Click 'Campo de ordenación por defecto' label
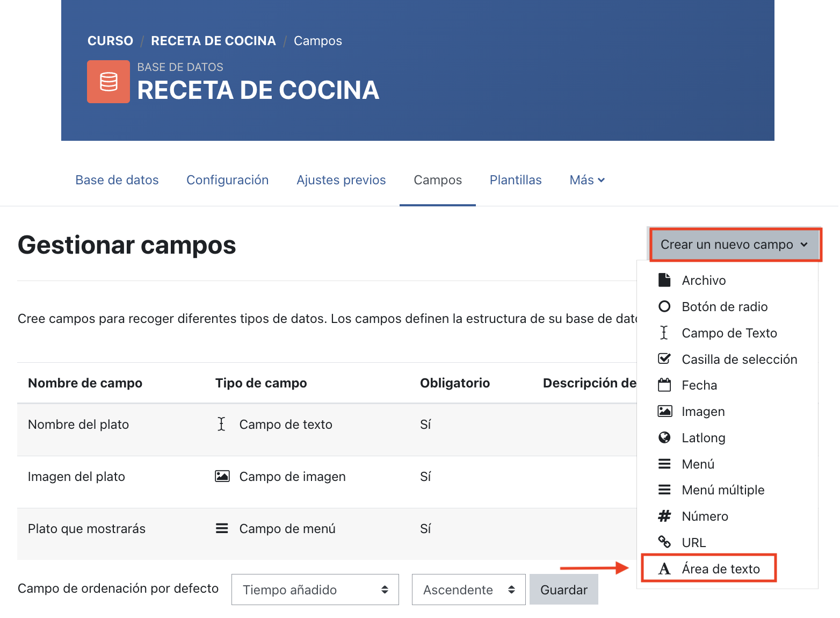Viewport: 840px width, 618px height. [118, 588]
